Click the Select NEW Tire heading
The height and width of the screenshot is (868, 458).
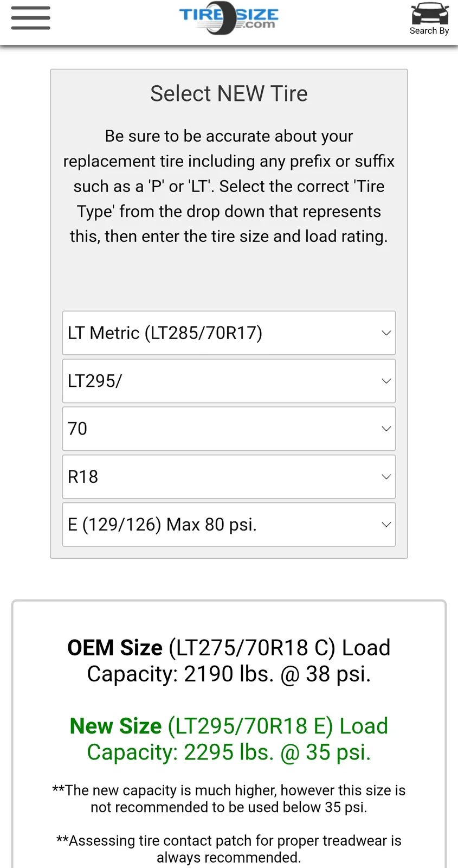point(229,94)
